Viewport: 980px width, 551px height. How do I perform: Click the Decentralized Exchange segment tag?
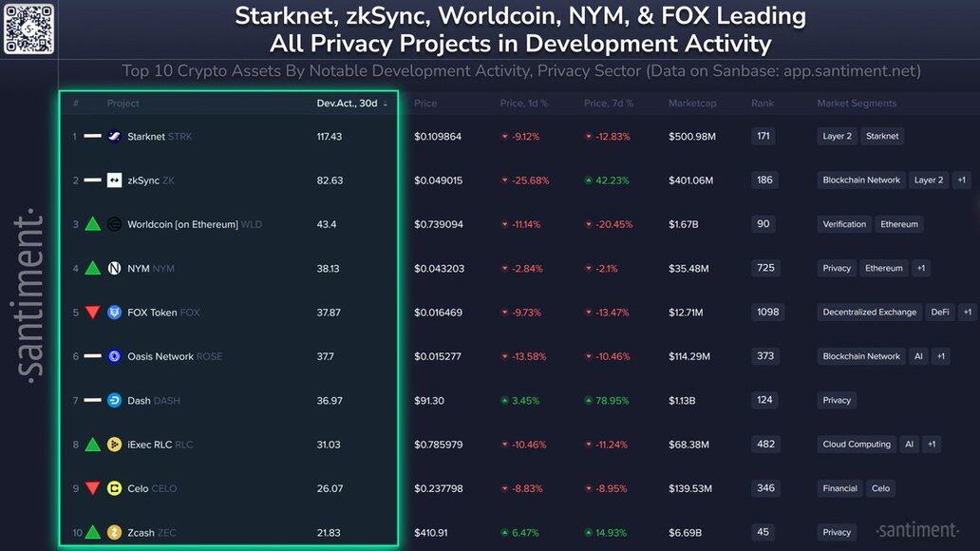[x=870, y=313]
